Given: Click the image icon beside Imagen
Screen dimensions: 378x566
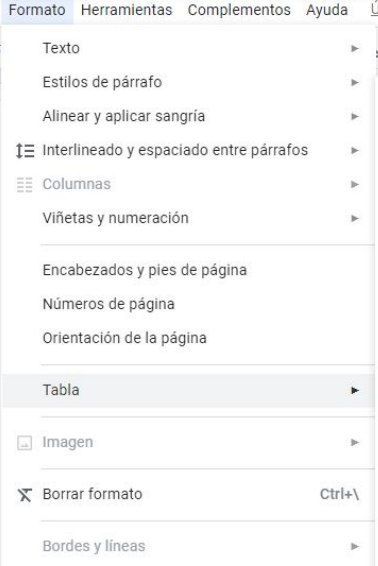Looking at the screenshot, I should pos(25,443).
